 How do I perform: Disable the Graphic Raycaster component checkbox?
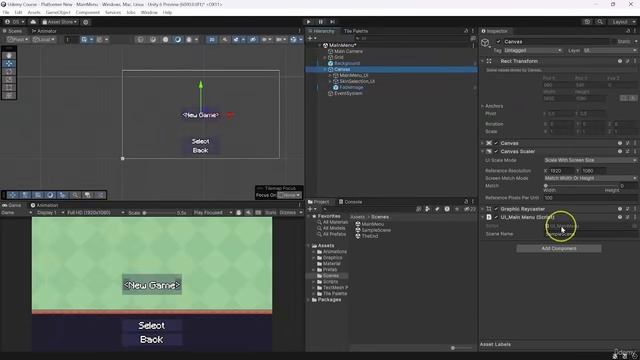pyautogui.click(x=496, y=209)
